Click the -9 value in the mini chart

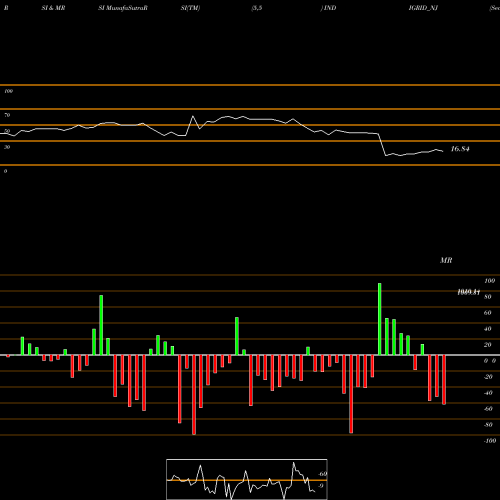click(x=320, y=486)
